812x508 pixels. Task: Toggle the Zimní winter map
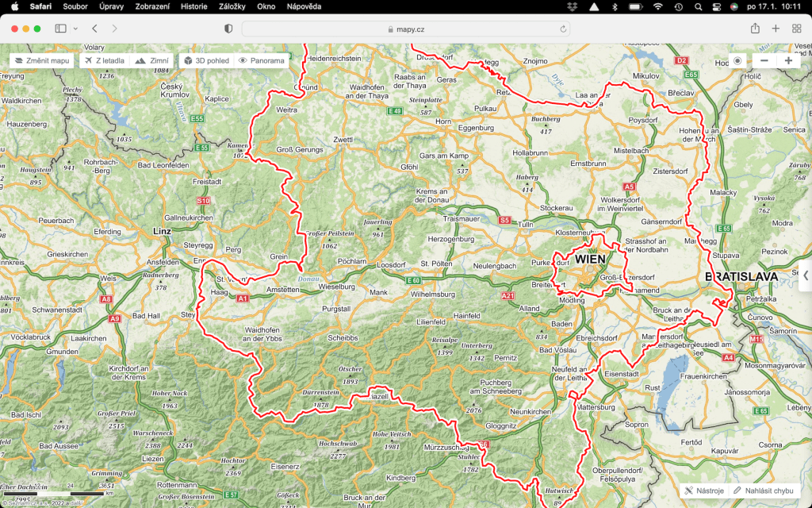point(152,60)
